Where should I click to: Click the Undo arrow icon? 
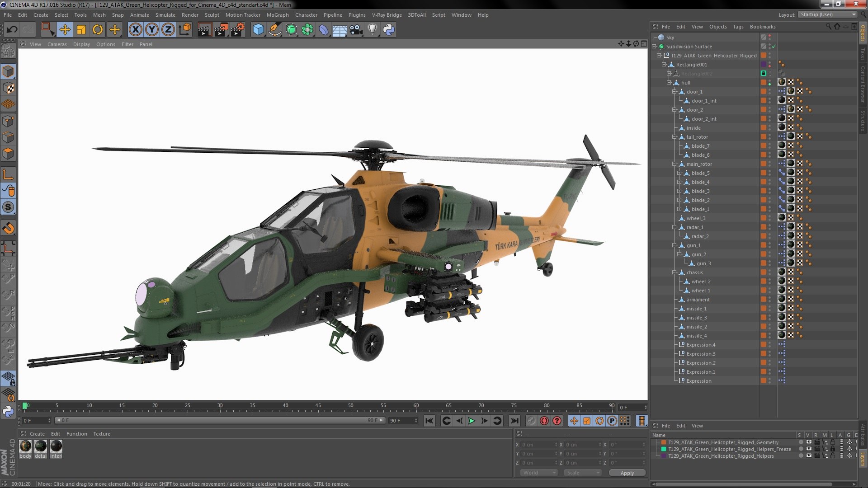(x=12, y=30)
